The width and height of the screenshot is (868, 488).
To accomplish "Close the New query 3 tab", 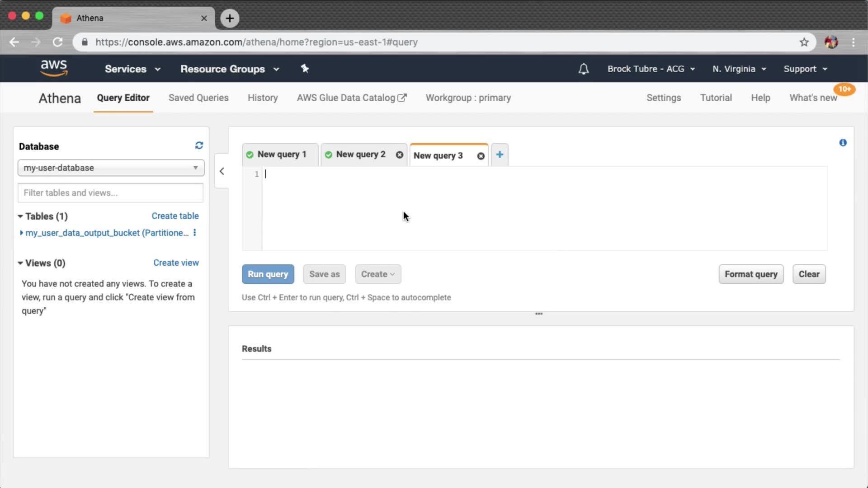I will tap(481, 156).
